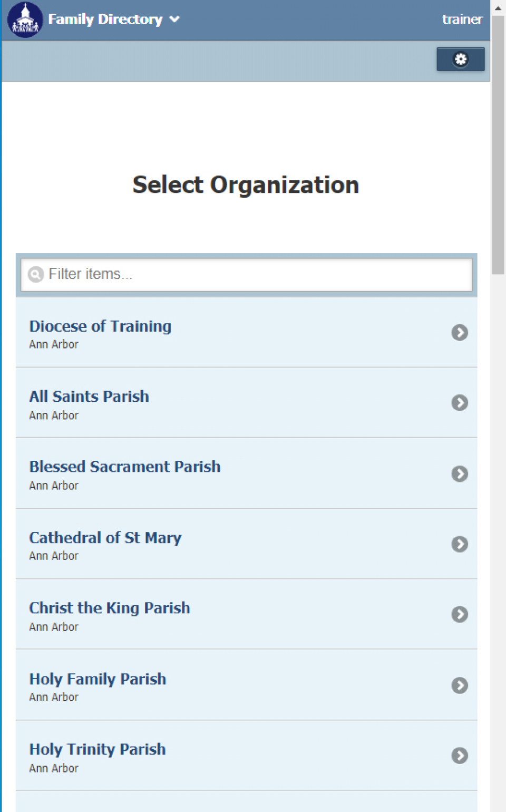
Task: Click the arrow icon for Cathedral of St Mary
Action: click(x=460, y=544)
